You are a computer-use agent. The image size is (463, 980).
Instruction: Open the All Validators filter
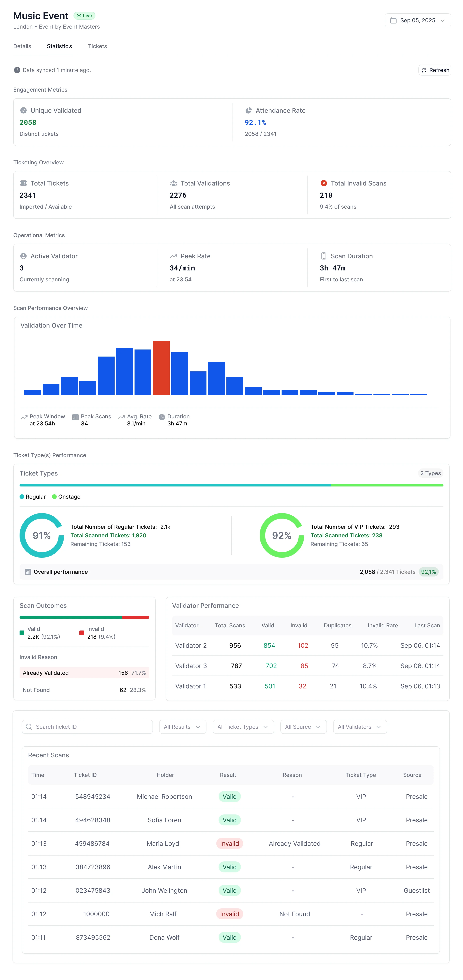click(359, 727)
